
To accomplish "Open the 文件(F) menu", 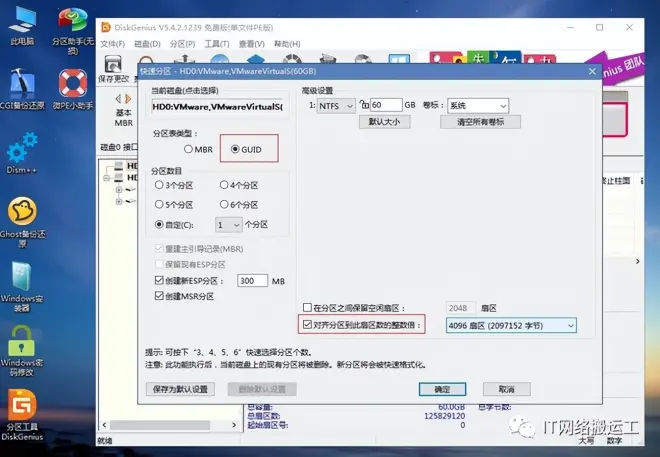I will coord(112,44).
